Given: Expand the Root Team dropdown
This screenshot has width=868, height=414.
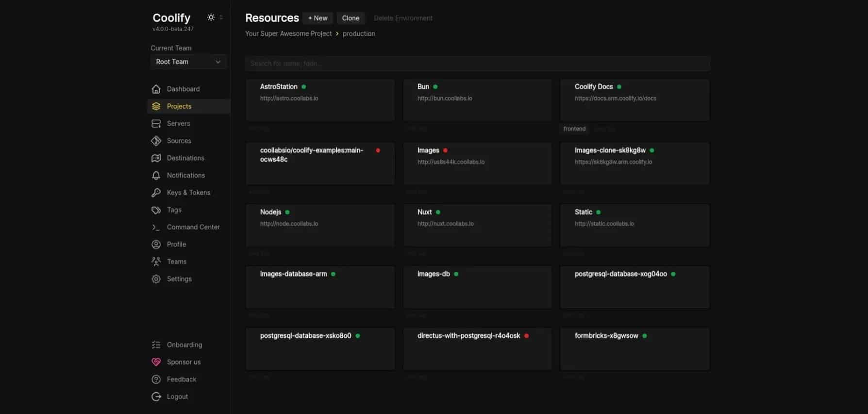Looking at the screenshot, I should tap(188, 62).
